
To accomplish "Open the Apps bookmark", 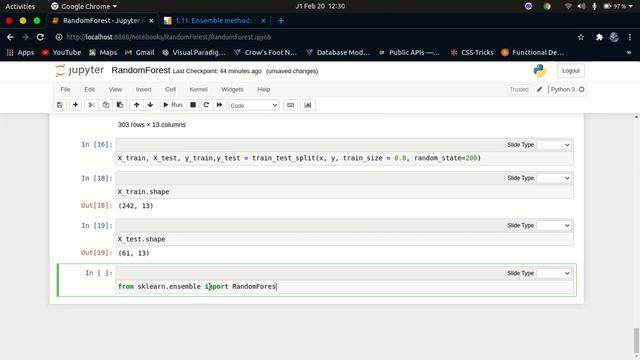I will tap(20, 52).
